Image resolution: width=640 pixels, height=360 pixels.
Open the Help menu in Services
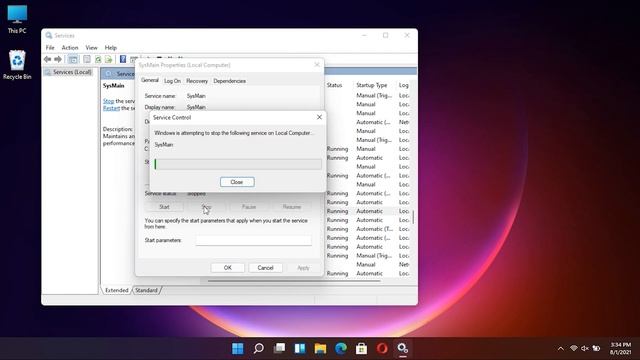tap(111, 48)
